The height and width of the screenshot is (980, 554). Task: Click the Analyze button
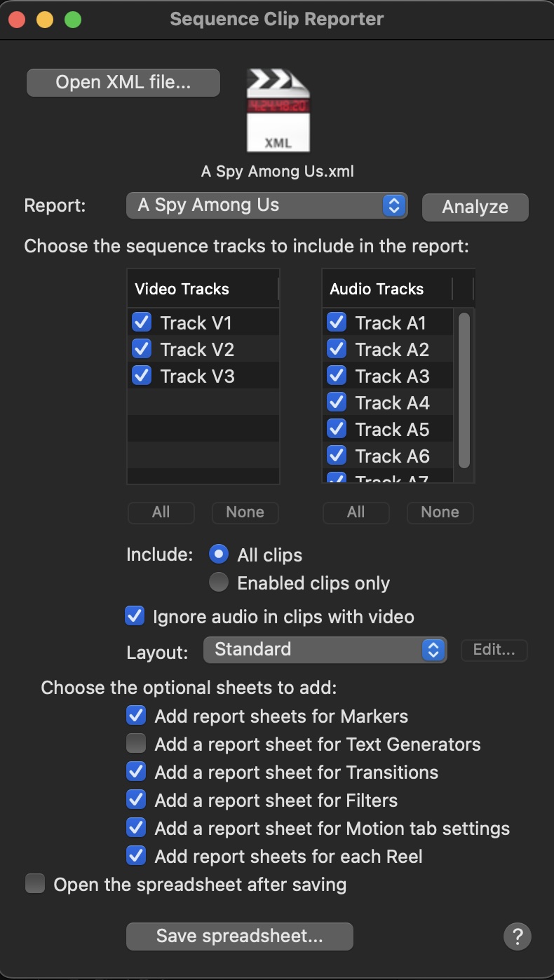[475, 207]
